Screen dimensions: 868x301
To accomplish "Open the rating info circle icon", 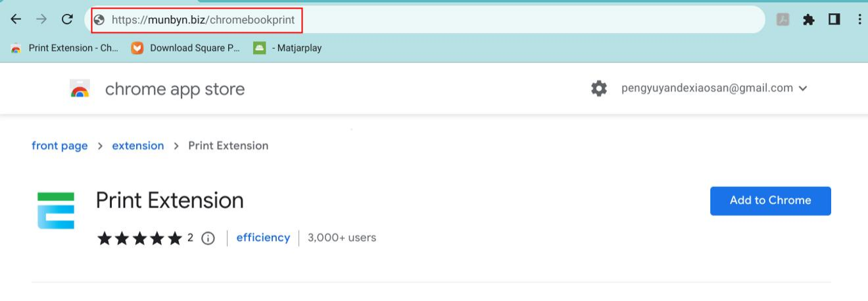I will 208,238.
